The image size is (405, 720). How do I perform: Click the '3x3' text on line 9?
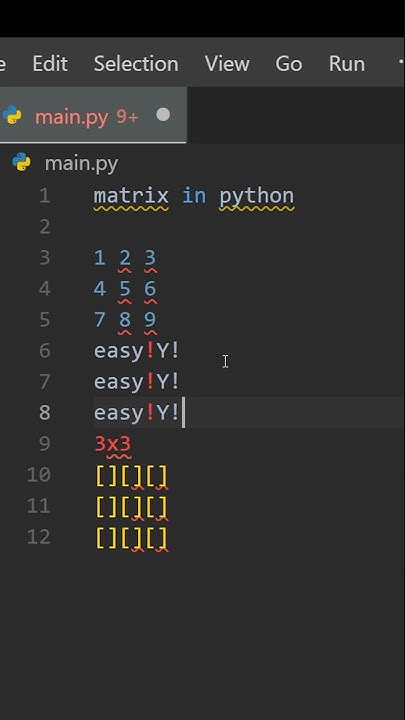tap(112, 444)
